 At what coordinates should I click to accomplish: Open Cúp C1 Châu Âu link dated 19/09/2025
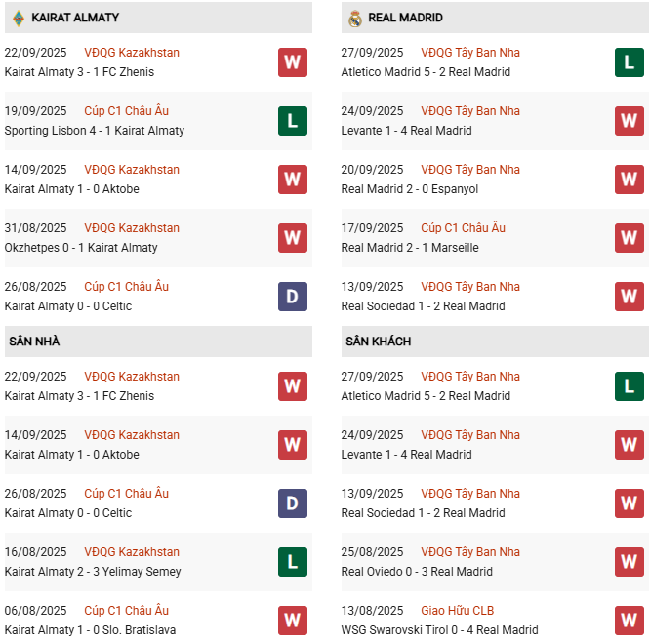[x=126, y=111]
